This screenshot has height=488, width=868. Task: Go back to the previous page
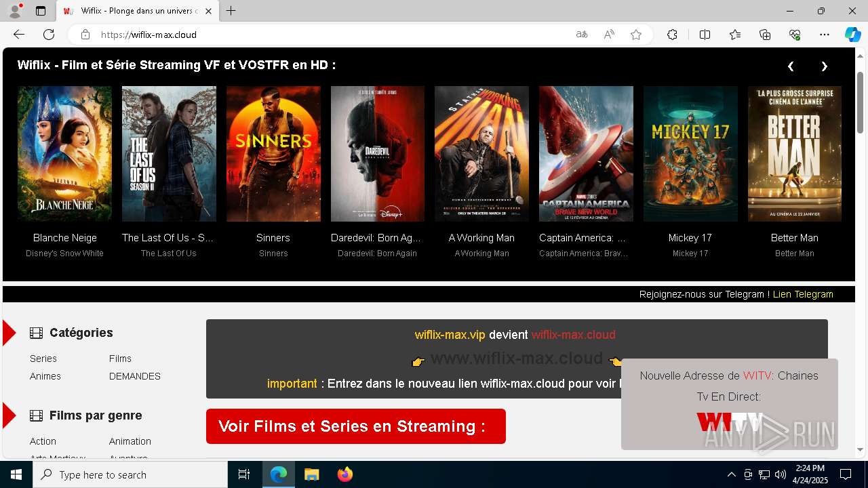tap(19, 35)
